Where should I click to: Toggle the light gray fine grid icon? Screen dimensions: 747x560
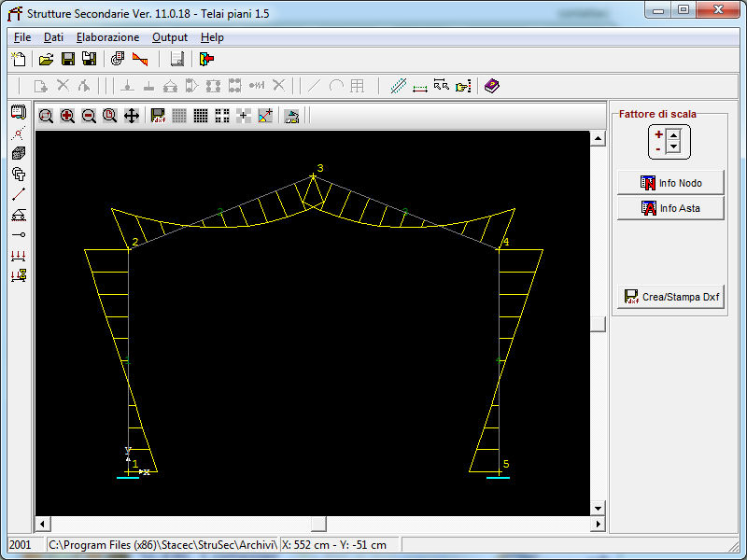[179, 116]
